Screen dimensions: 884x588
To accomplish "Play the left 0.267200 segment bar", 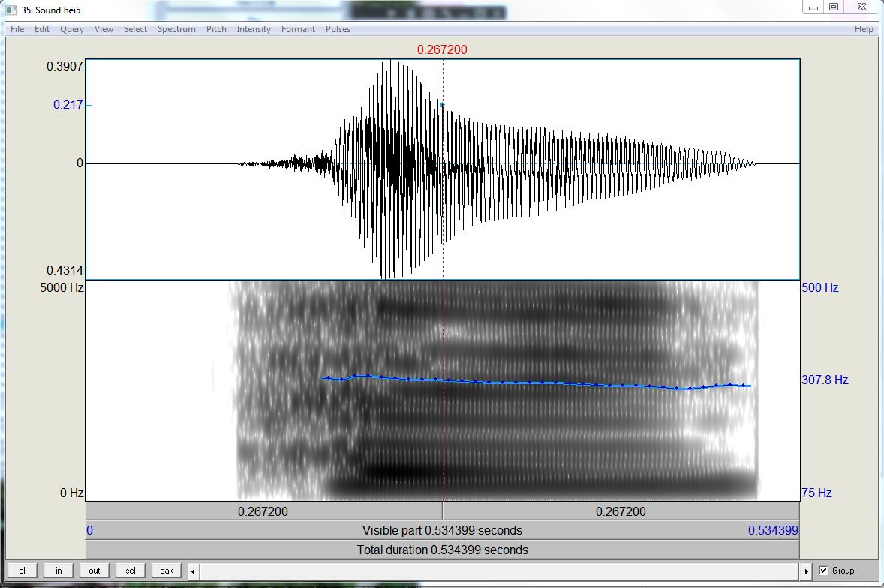I will (x=263, y=511).
